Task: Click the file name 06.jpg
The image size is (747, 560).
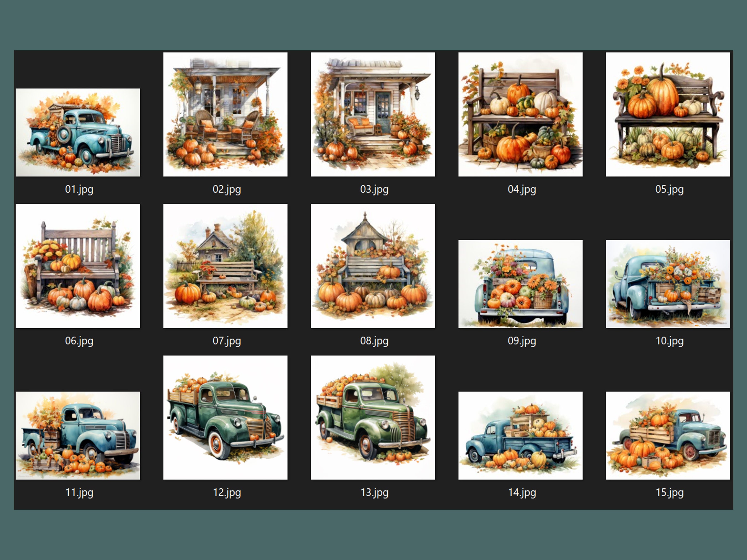Action: [x=79, y=341]
